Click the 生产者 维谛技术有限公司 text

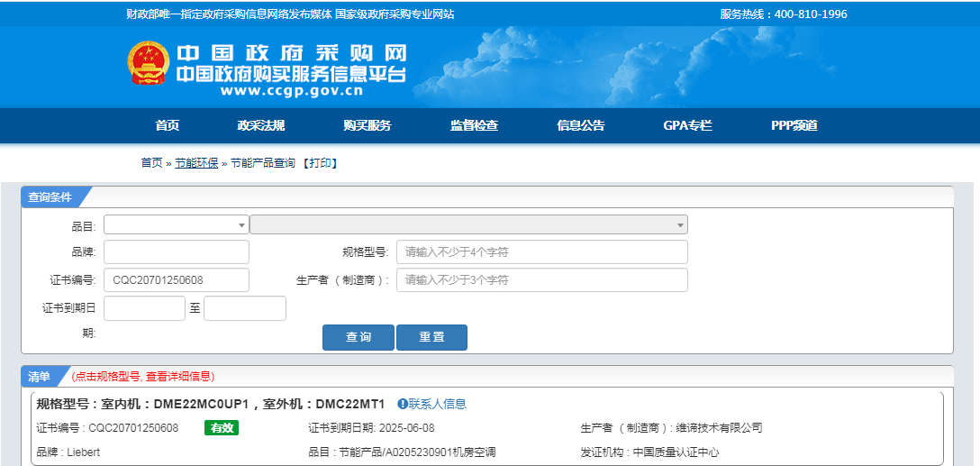671,428
